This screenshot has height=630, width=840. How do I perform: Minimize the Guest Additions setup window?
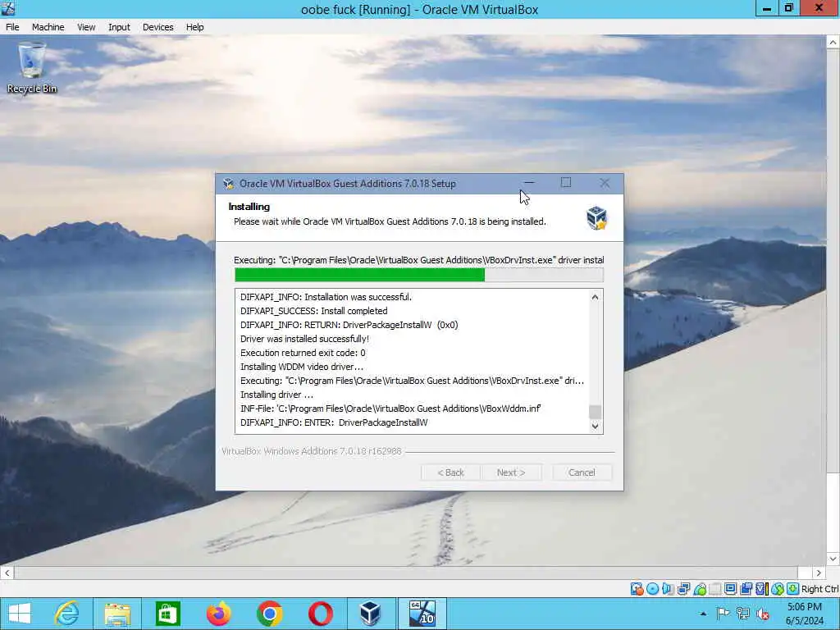click(x=529, y=183)
